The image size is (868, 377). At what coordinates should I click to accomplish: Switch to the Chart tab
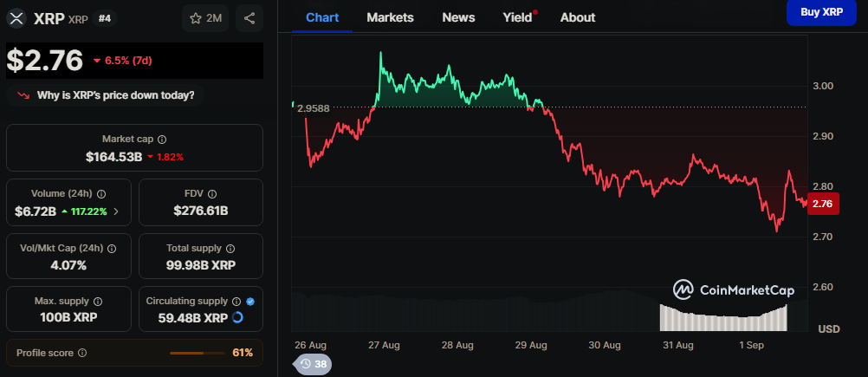point(322,17)
